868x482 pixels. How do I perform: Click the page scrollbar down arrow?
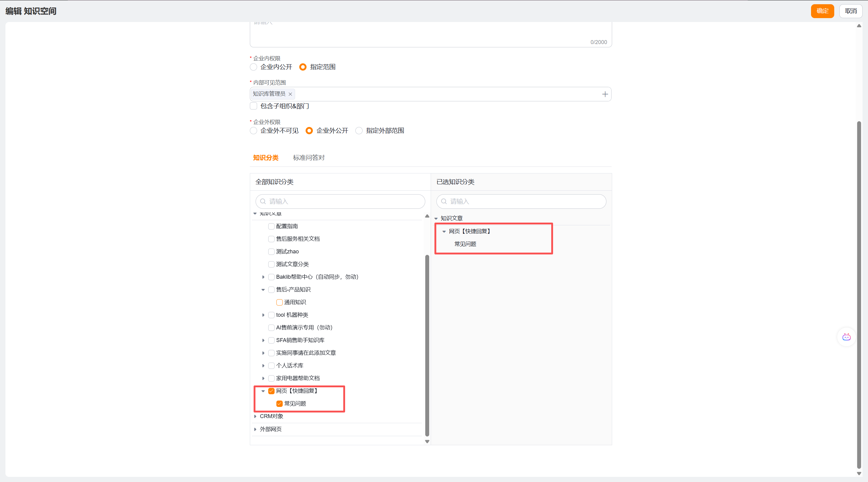pyautogui.click(x=859, y=474)
